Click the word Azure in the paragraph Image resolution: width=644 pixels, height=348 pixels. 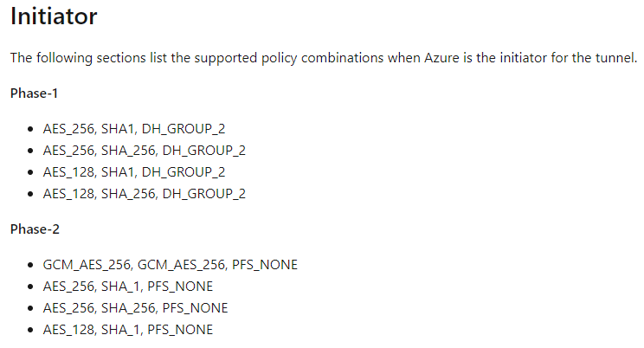click(x=441, y=58)
